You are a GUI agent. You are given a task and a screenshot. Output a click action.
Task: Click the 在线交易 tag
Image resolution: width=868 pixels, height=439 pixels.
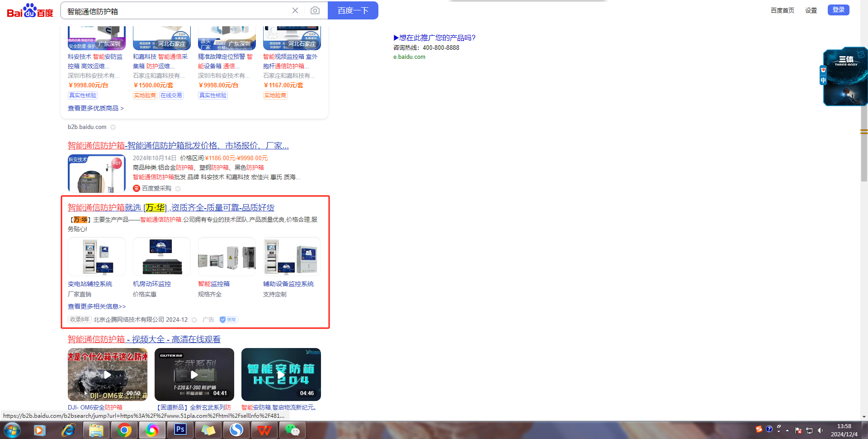click(171, 95)
